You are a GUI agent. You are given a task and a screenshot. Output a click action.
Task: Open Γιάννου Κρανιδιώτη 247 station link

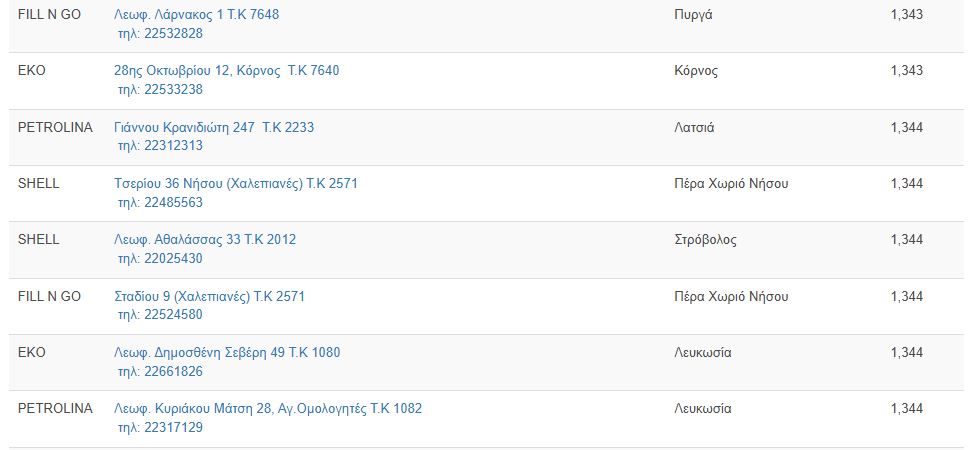click(x=214, y=127)
